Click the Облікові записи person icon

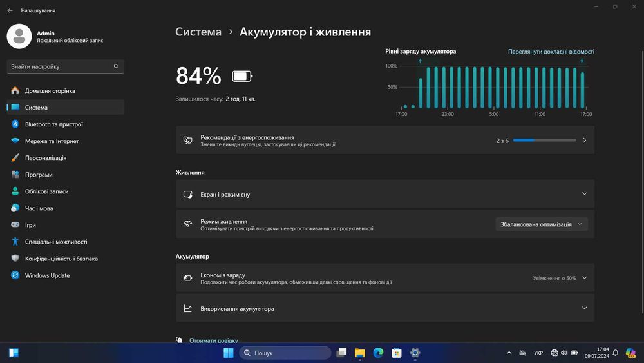click(15, 191)
